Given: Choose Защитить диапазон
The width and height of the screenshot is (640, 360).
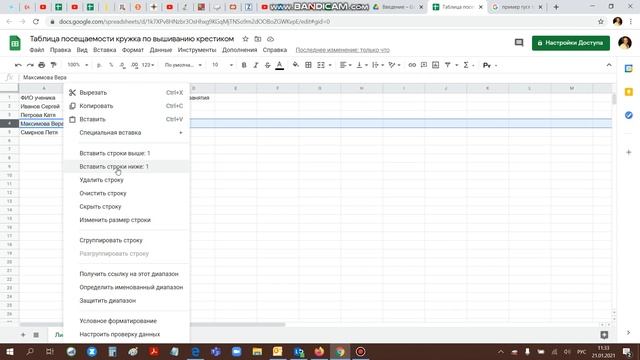Looking at the screenshot, I should [x=126, y=301].
